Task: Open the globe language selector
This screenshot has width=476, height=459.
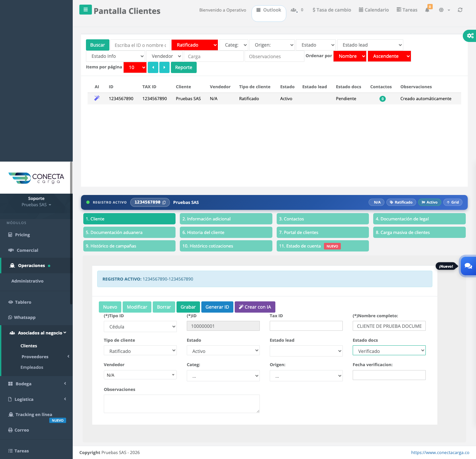Action: coord(441,10)
